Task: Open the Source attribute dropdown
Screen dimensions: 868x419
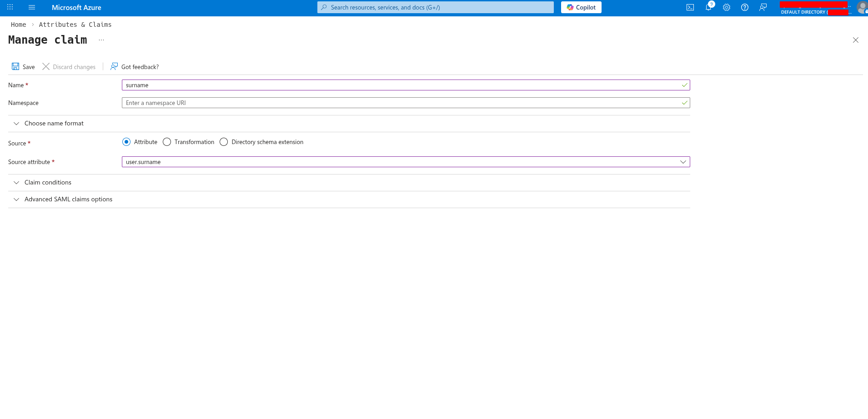Action: (x=683, y=162)
